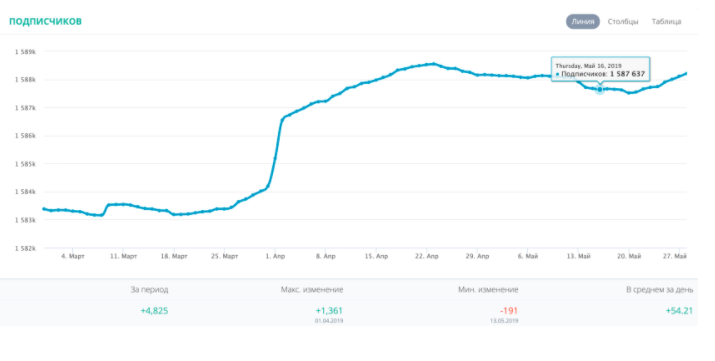Switch to the Столбцы chart view
Image resolution: width=715 pixels, height=361 pixels.
[623, 21]
